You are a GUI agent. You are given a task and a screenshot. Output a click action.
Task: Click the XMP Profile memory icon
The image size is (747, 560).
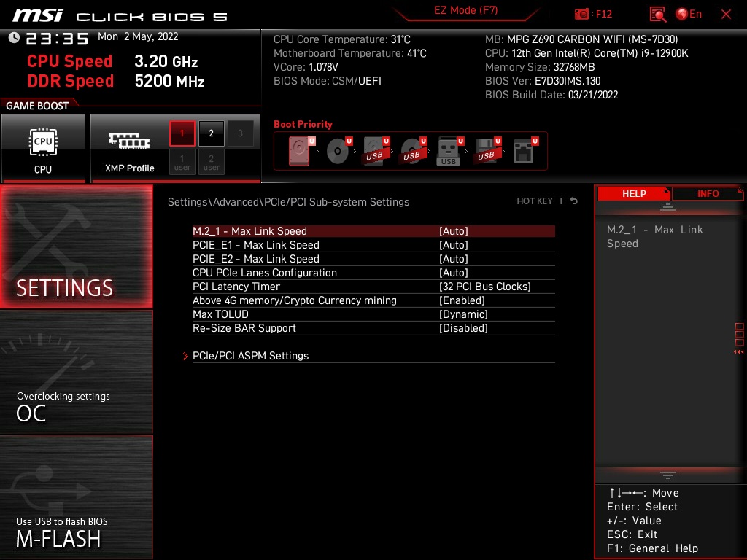(x=130, y=141)
